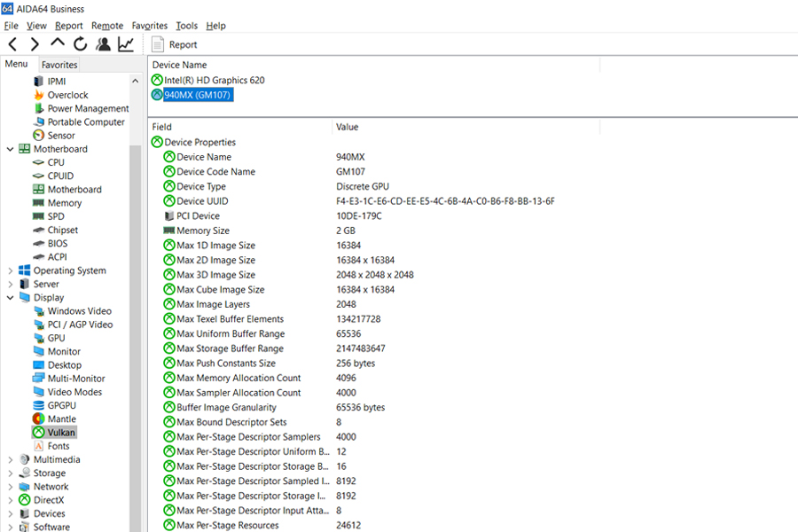Select the CPU tree item
This screenshot has height=532, width=798.
coord(56,162)
